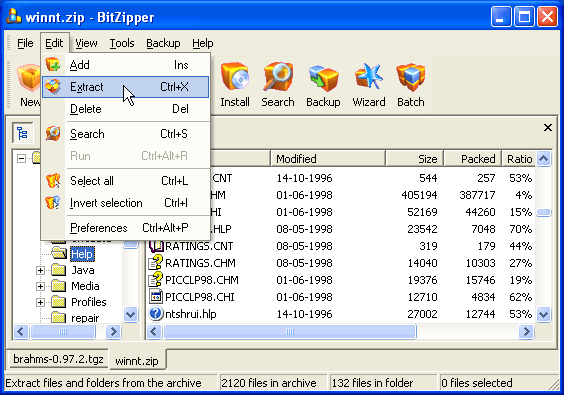Choose Invert selection menu entry

[x=126, y=203]
